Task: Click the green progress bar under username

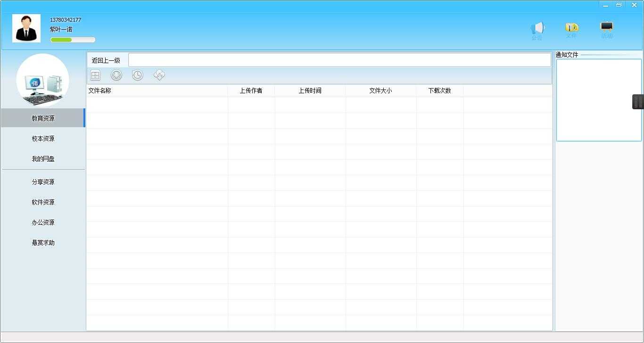Action: (73, 40)
